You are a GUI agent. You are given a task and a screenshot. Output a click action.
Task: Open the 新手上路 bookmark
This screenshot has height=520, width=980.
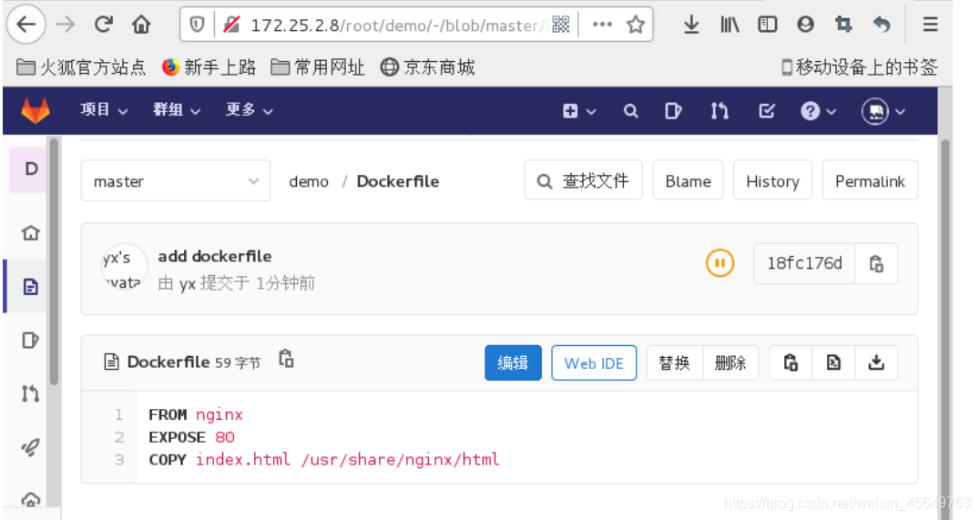pos(209,66)
